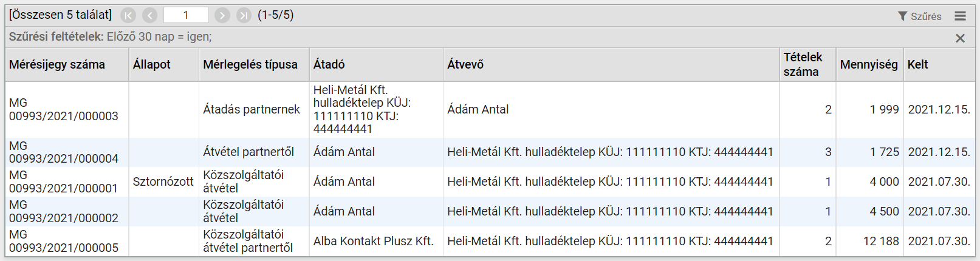Sort by Tételek száma column header

click(x=803, y=64)
